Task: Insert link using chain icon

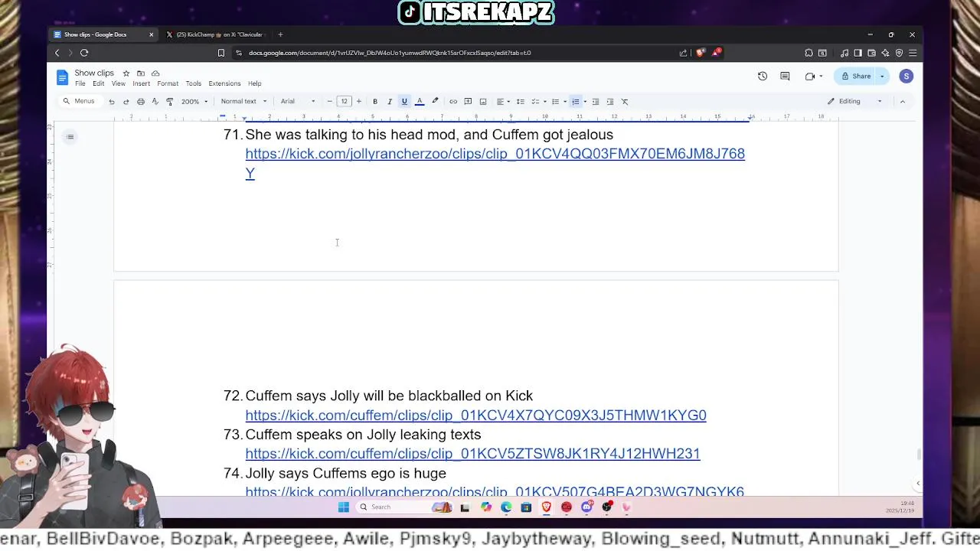Action: (453, 102)
